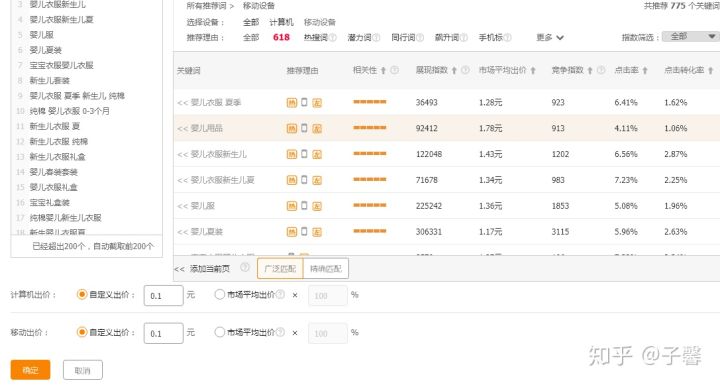Click the phone icon in 婴儿用品 row
Screen dimensions: 720x385
pos(304,128)
